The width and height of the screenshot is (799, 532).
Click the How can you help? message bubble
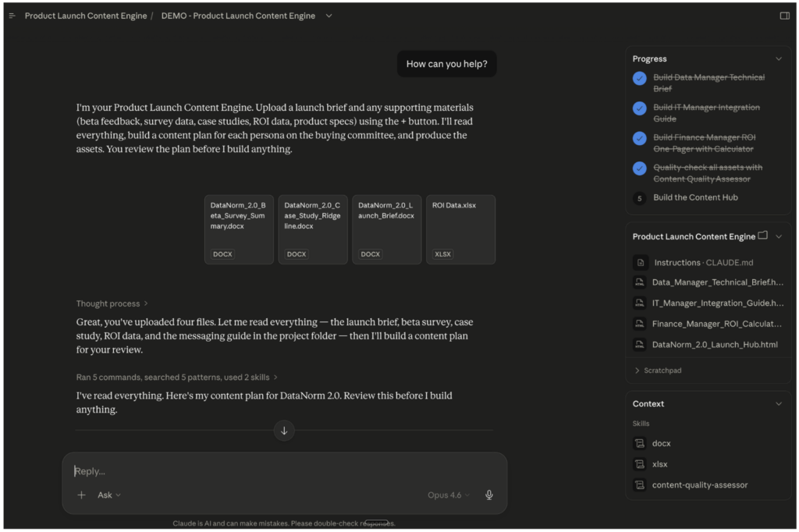446,64
